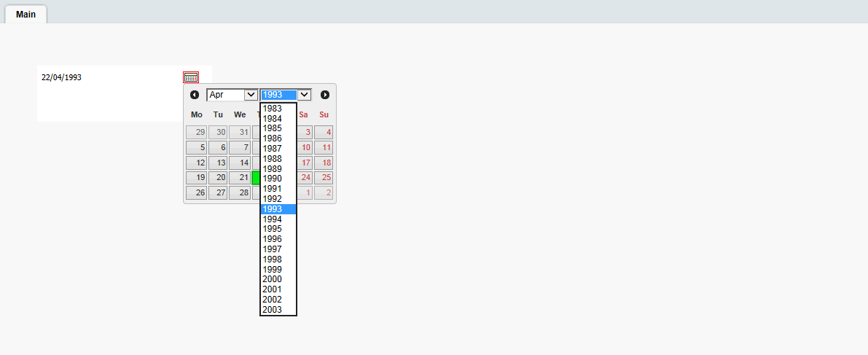
Task: Collapse the 1993 year dropdown
Action: point(286,95)
